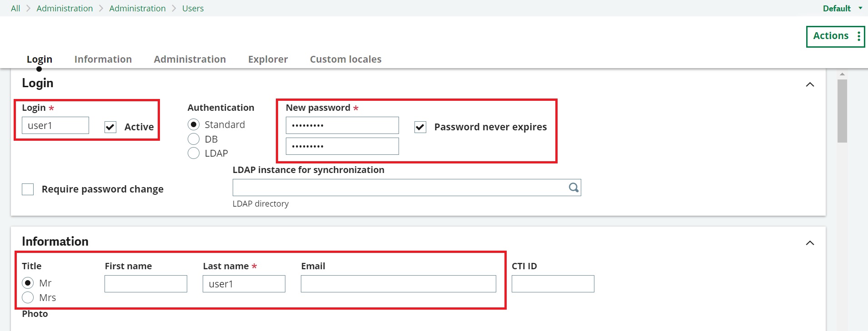Enable Require password change

(28, 189)
